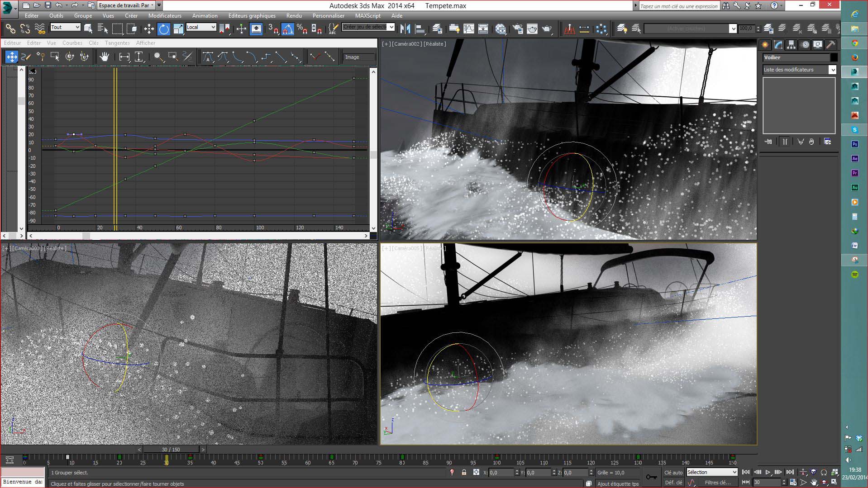The image size is (868, 488).
Task: Launch Photoshop from the taskbar
Action: point(854,144)
